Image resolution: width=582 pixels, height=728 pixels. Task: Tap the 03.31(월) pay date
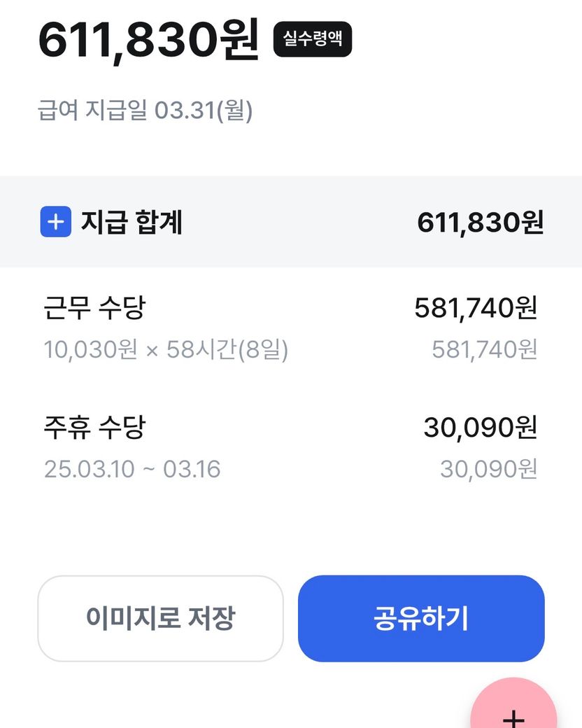point(203,111)
